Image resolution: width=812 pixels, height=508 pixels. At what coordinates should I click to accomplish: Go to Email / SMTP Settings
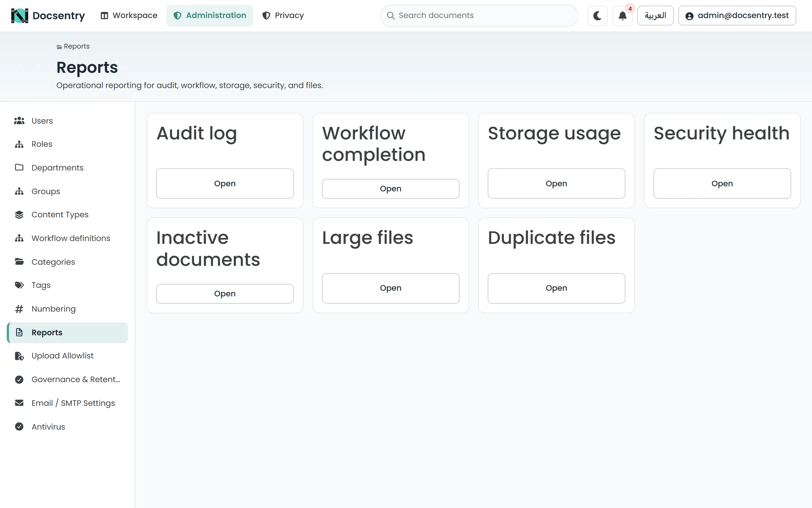click(x=67, y=403)
